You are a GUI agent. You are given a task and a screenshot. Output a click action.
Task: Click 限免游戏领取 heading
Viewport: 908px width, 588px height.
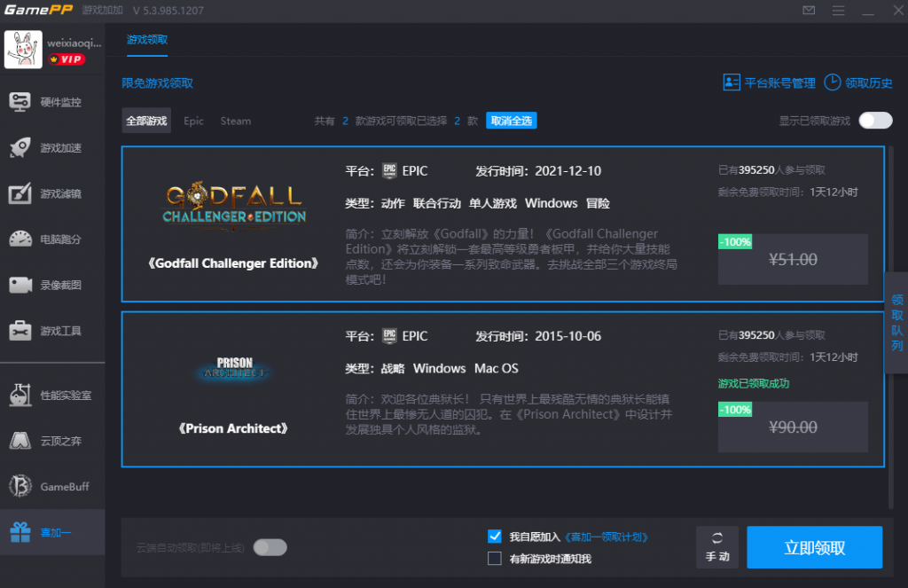click(158, 82)
